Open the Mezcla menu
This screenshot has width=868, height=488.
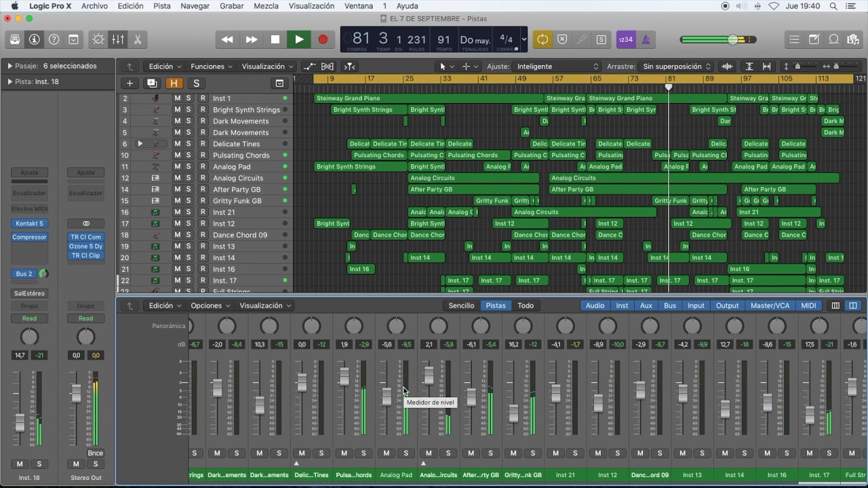click(266, 6)
